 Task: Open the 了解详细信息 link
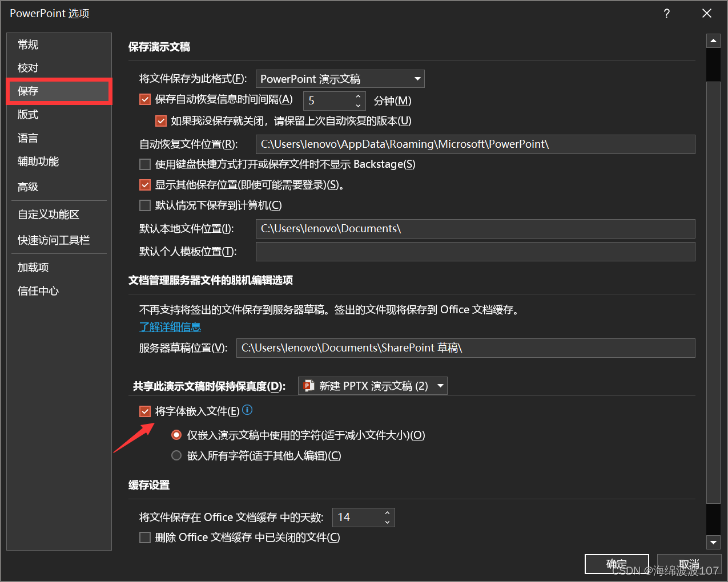[170, 327]
